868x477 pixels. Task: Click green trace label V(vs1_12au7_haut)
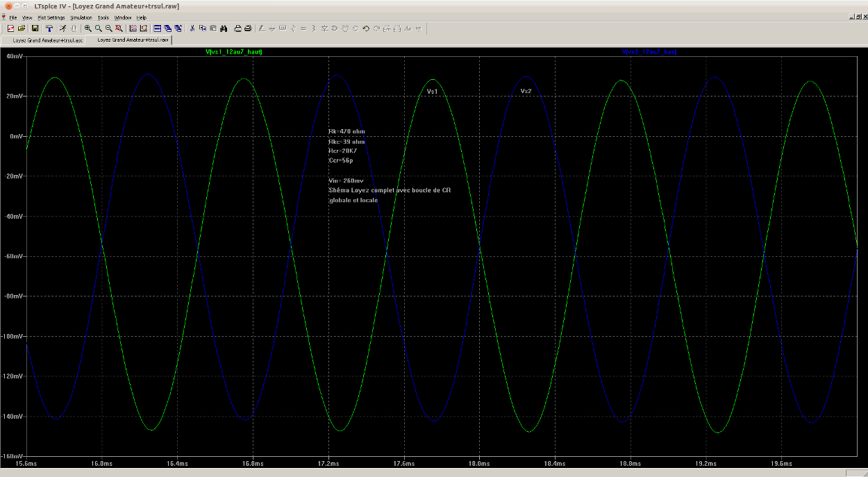tap(234, 52)
